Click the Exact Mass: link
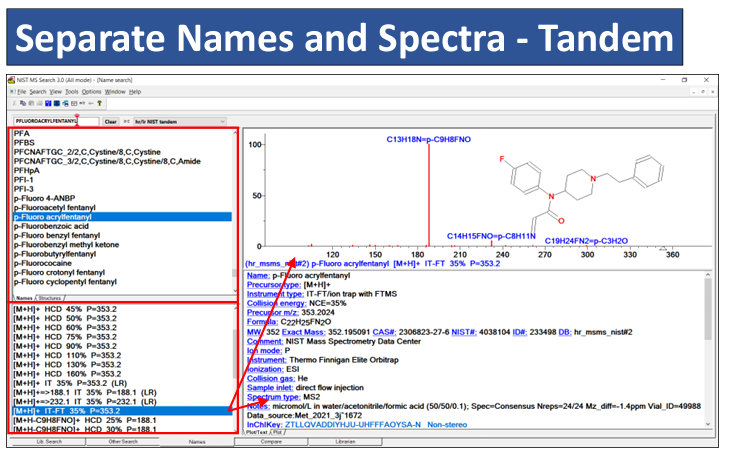Image resolution: width=732 pixels, height=456 pixels. pyautogui.click(x=303, y=332)
